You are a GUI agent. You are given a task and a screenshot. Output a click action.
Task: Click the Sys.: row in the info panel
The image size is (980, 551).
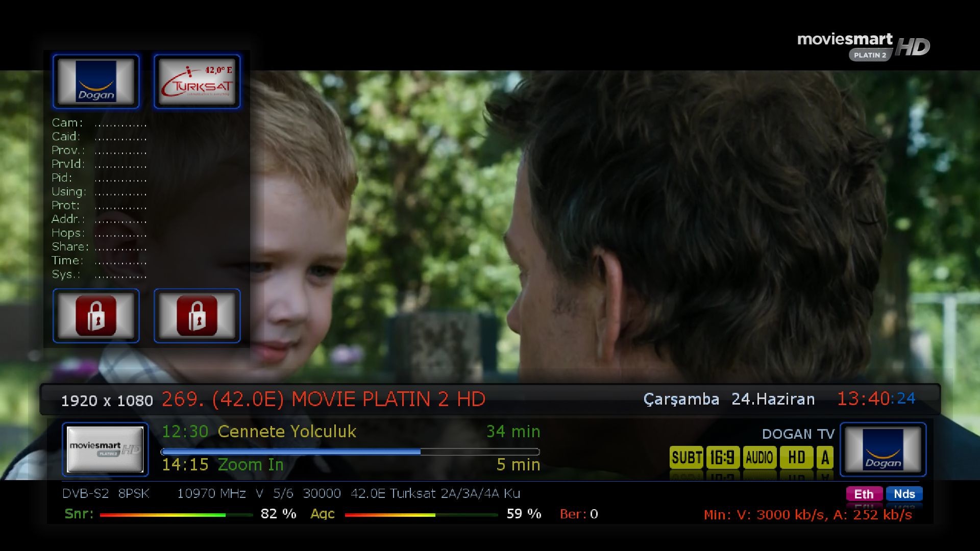click(99, 274)
